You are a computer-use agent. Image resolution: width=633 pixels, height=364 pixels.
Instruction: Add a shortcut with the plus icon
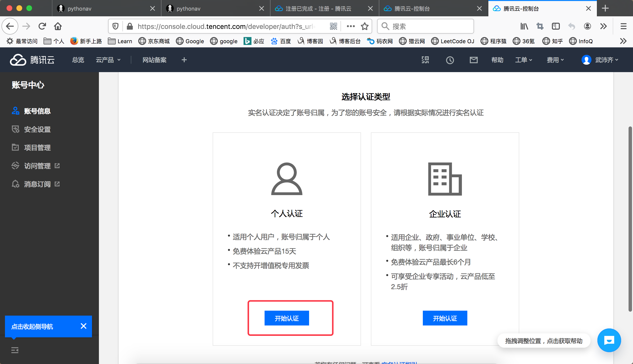[184, 60]
